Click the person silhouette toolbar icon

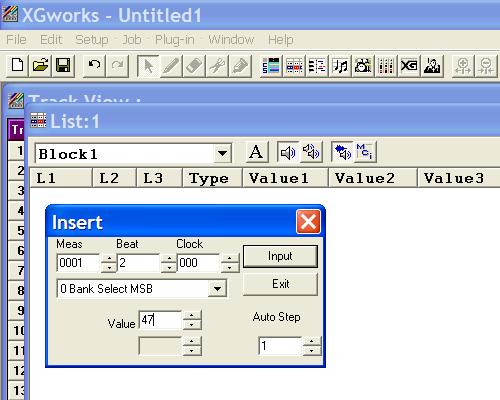click(x=432, y=65)
